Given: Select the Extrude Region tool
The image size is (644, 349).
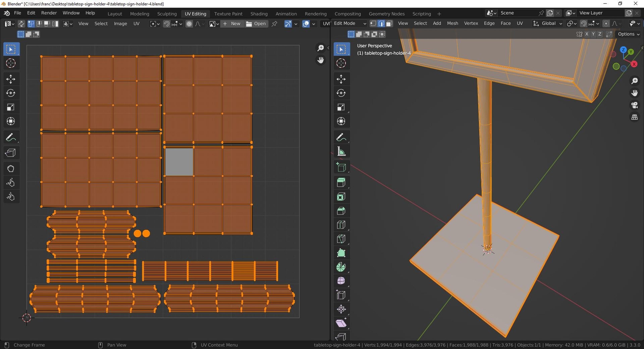Looking at the screenshot, I should point(341,183).
